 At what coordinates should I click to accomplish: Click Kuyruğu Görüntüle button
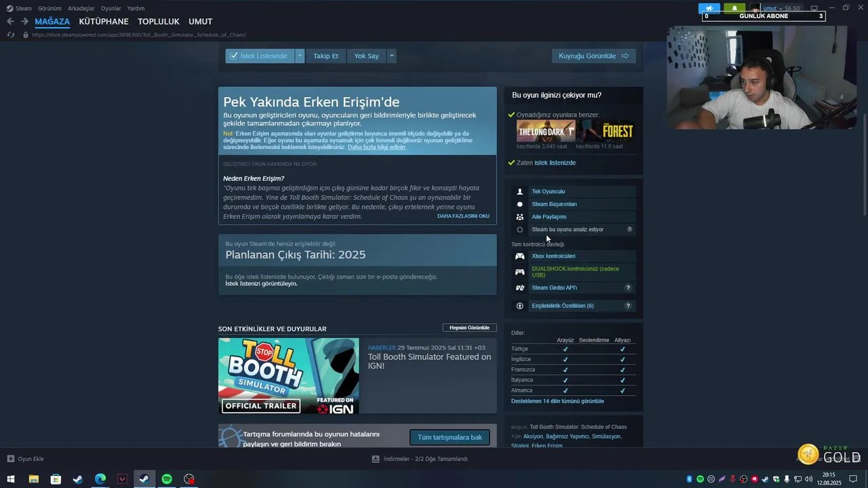[593, 56]
